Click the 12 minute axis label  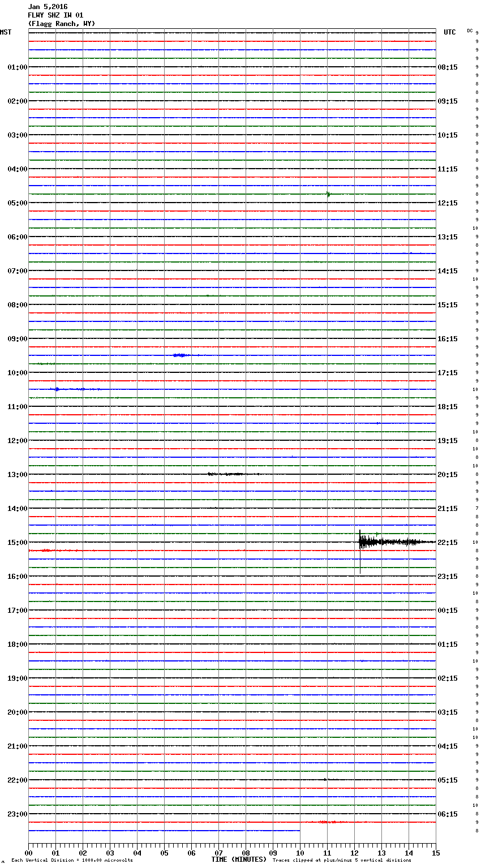(x=354, y=853)
